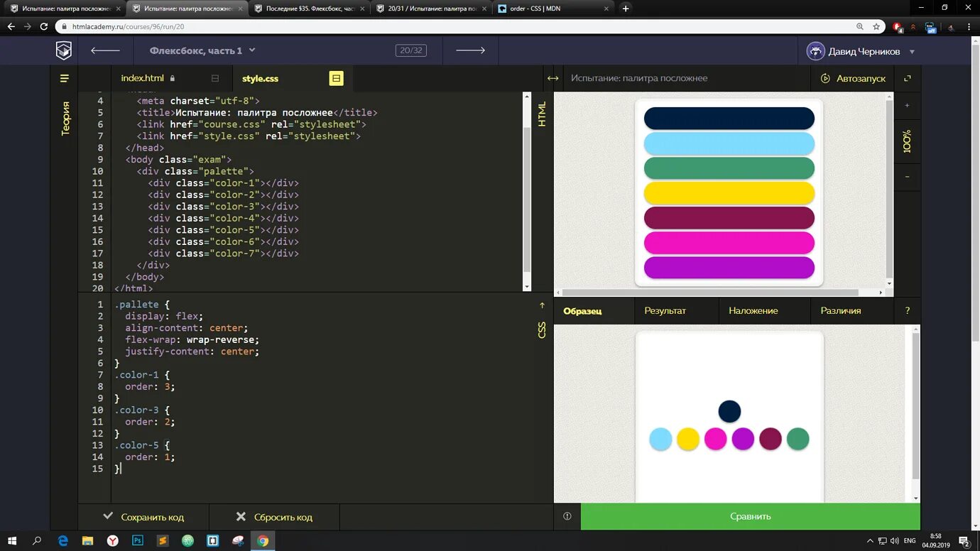
Task: Select Результат tab
Action: click(x=665, y=310)
